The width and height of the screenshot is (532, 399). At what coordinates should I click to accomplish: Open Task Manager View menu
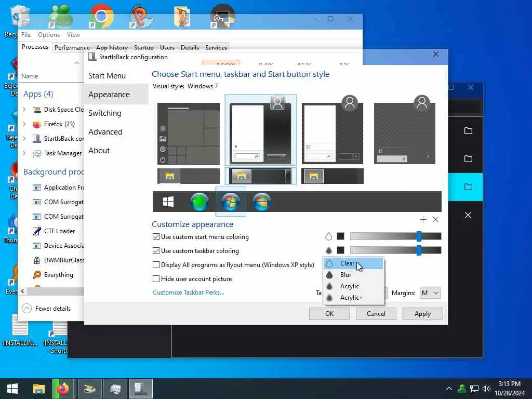click(x=73, y=35)
